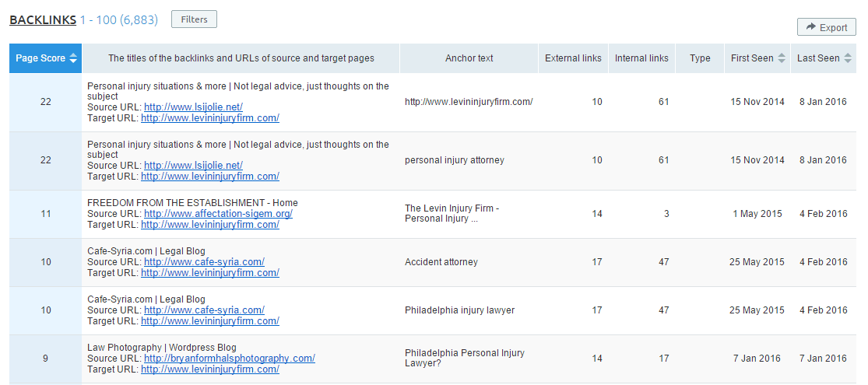Open the Filters options
The width and height of the screenshot is (868, 385).
point(194,19)
